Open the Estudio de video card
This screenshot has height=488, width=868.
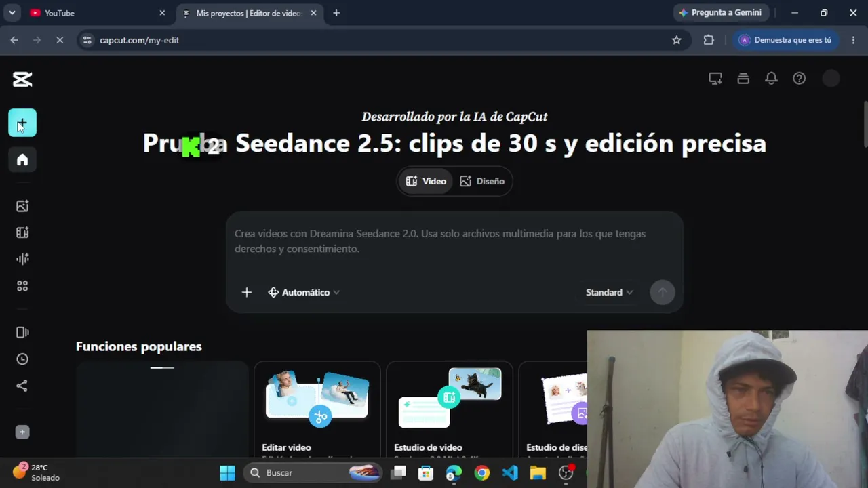tap(450, 411)
